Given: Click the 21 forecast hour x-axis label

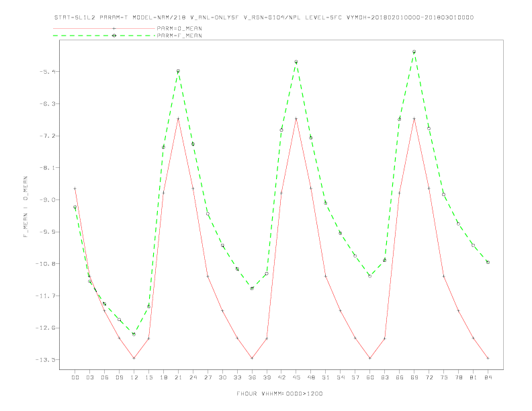Looking at the screenshot, I should point(178,377).
